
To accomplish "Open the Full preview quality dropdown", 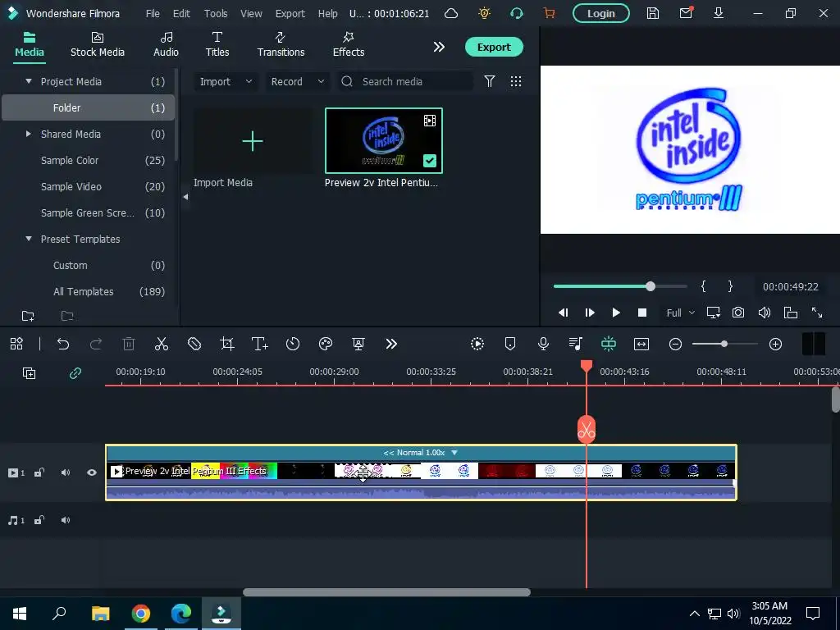I will pyautogui.click(x=680, y=313).
